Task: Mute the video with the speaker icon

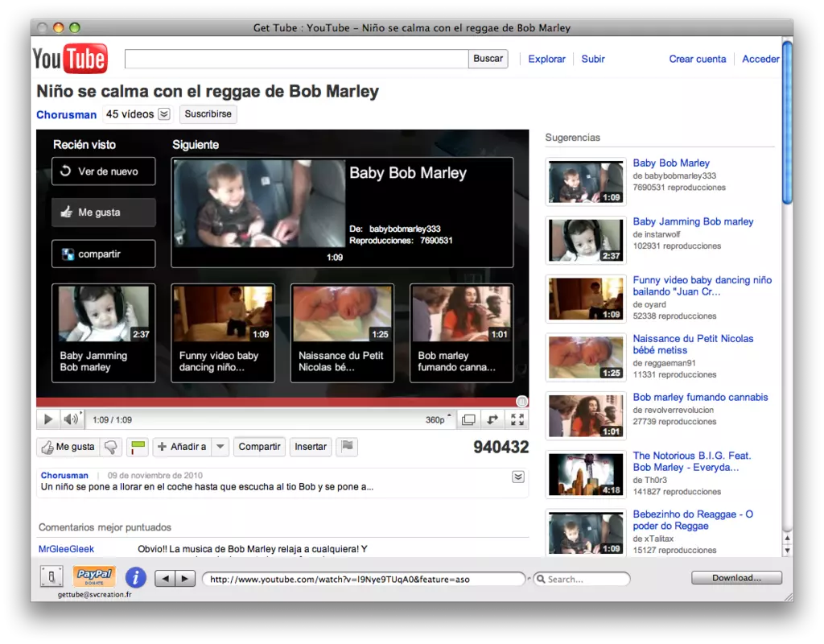Action: click(x=72, y=419)
